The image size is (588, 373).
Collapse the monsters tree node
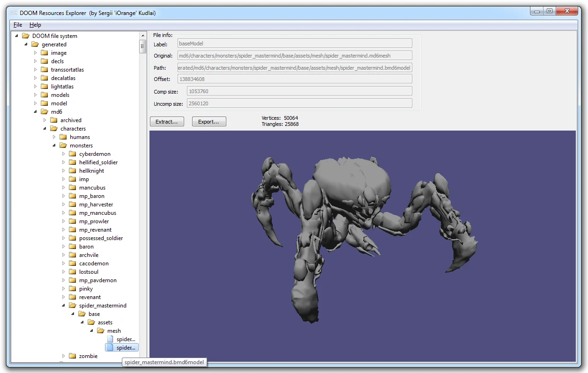point(54,145)
